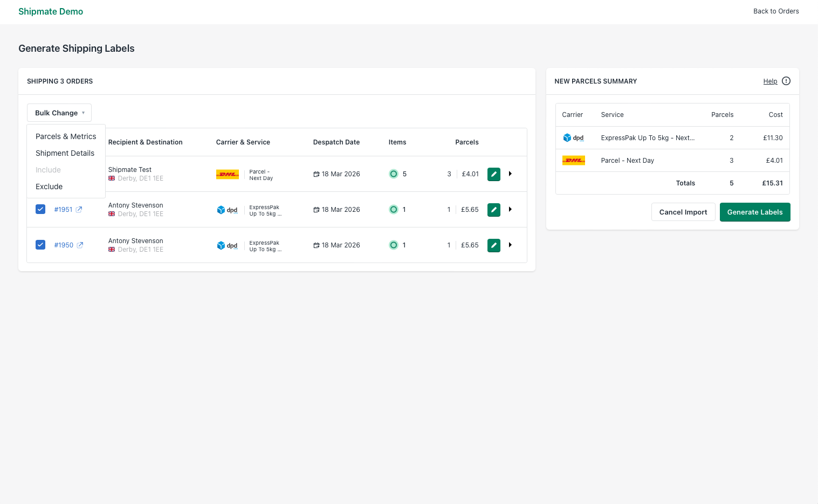Viewport: 818px width, 504px height.
Task: Choose Parcels & Metrics in the menu
Action: (x=65, y=136)
